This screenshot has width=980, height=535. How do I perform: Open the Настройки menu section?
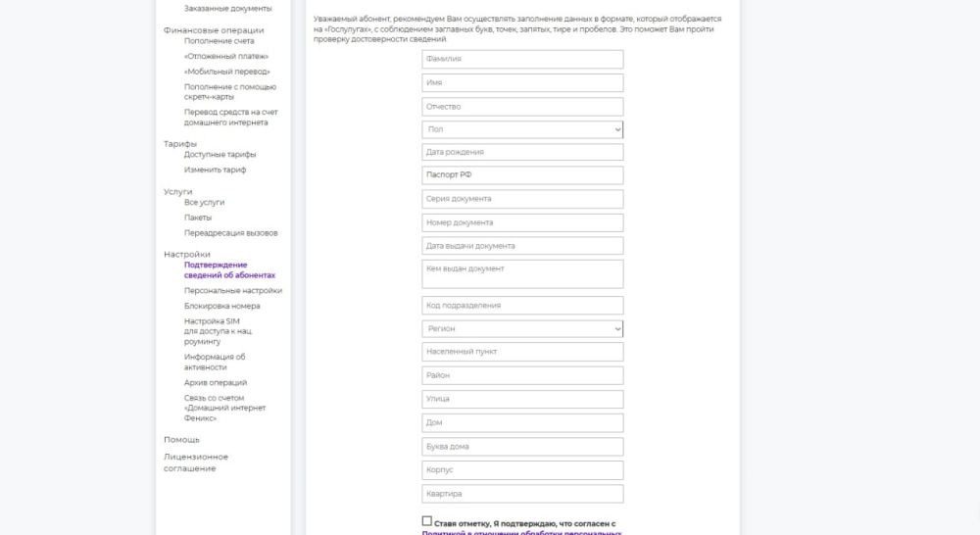[x=187, y=255]
